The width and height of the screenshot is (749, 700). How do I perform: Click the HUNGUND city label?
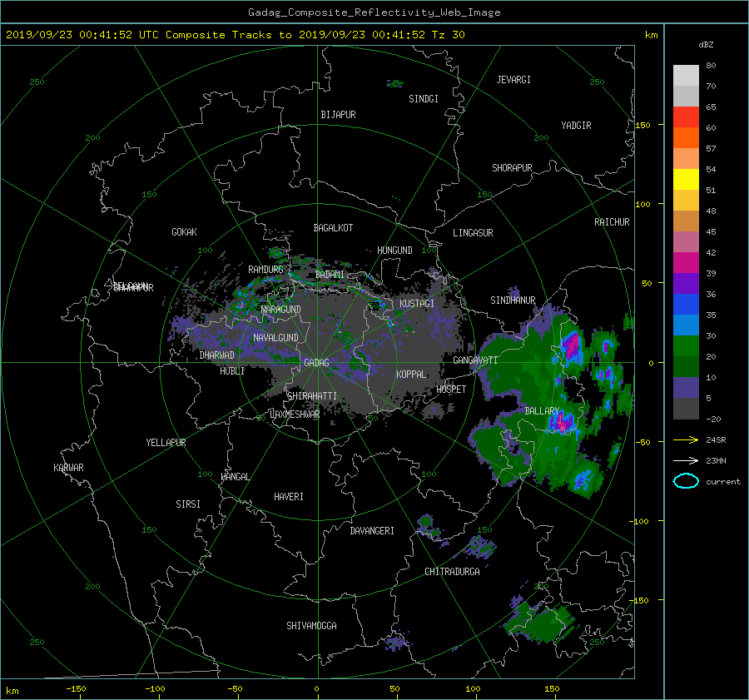click(x=394, y=251)
